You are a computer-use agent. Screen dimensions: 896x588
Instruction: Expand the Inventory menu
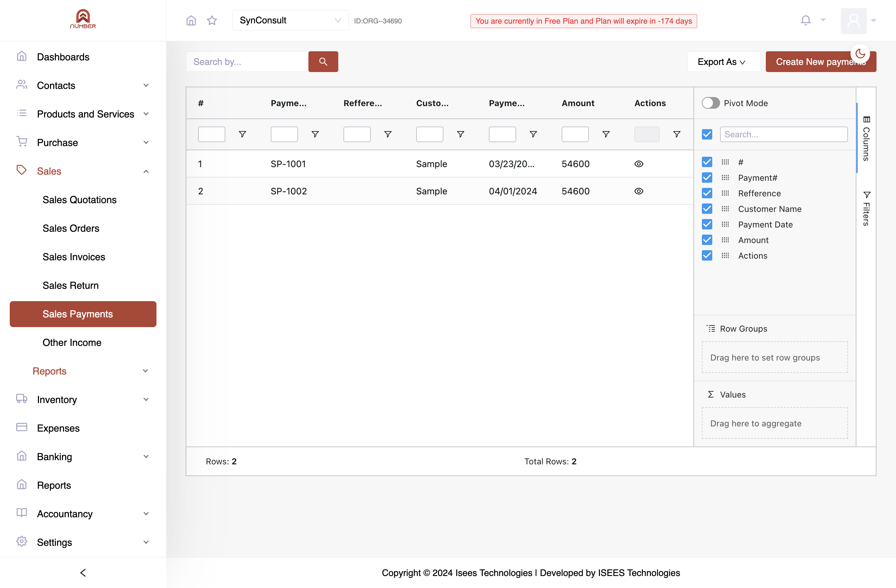tap(83, 399)
